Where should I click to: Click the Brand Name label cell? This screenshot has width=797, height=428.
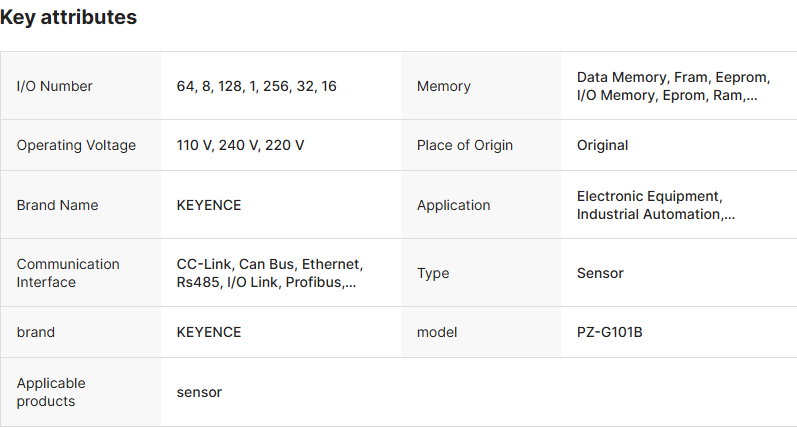tap(57, 205)
